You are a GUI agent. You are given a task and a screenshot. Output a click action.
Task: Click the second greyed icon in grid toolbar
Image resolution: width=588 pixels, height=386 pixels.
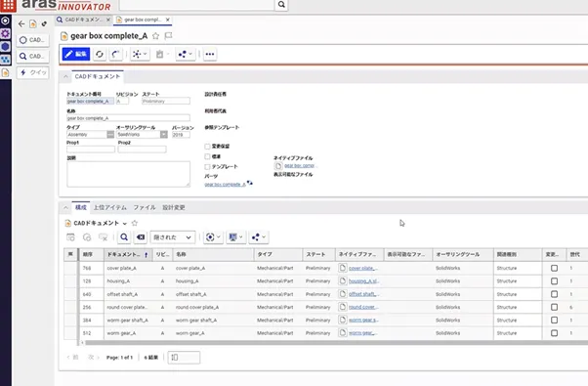coord(87,237)
